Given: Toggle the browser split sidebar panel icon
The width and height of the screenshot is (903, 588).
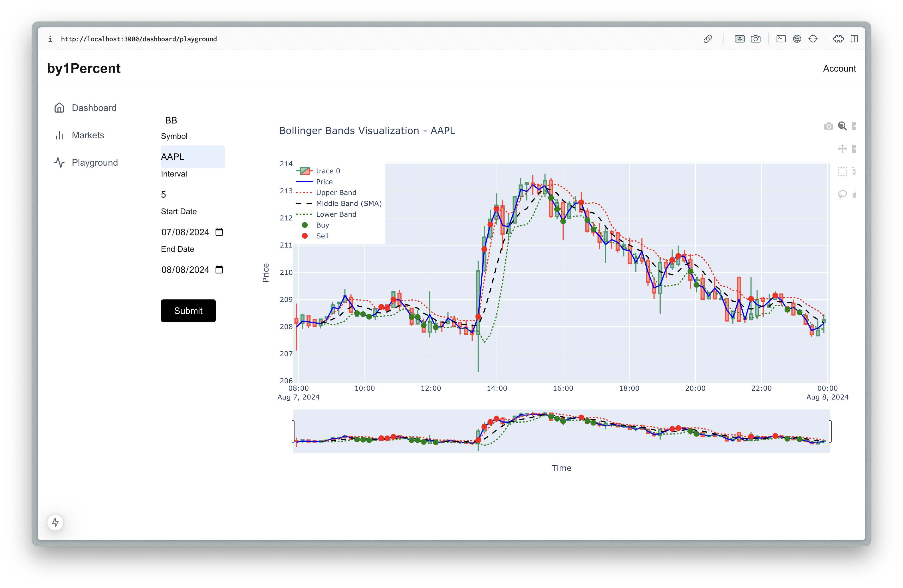Looking at the screenshot, I should (x=854, y=39).
